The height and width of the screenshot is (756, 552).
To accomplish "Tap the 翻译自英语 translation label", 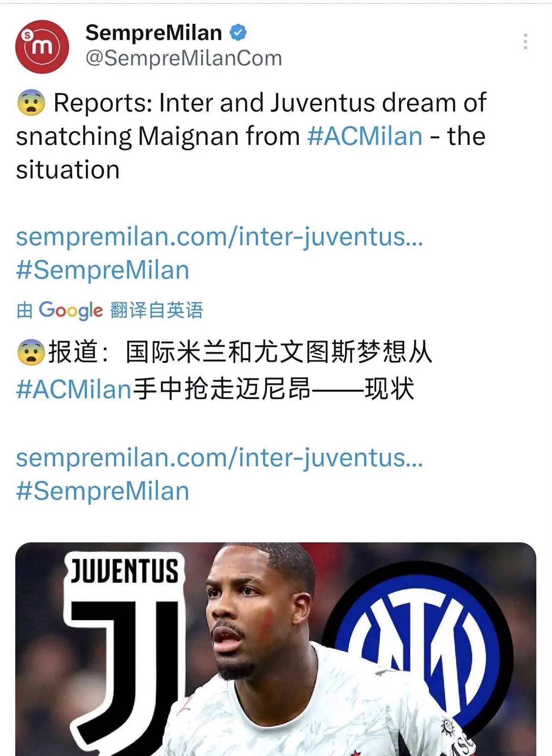I will pos(156,310).
